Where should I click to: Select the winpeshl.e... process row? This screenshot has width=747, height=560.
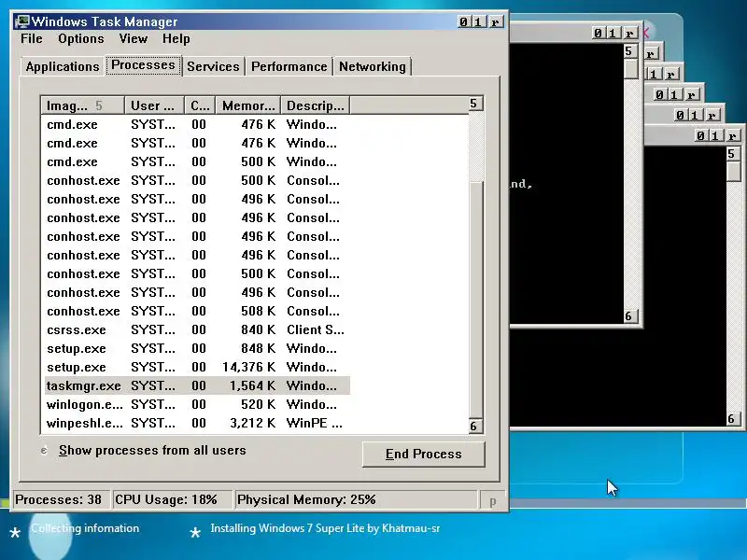[197, 423]
